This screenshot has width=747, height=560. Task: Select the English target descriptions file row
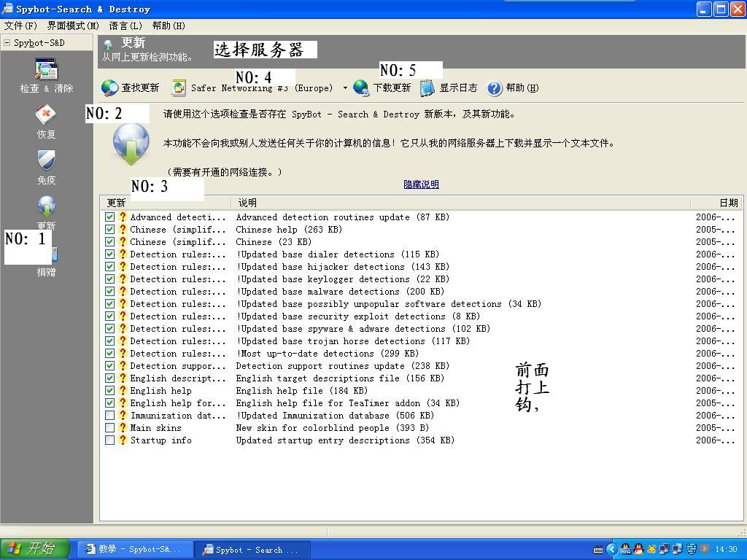click(x=419, y=378)
